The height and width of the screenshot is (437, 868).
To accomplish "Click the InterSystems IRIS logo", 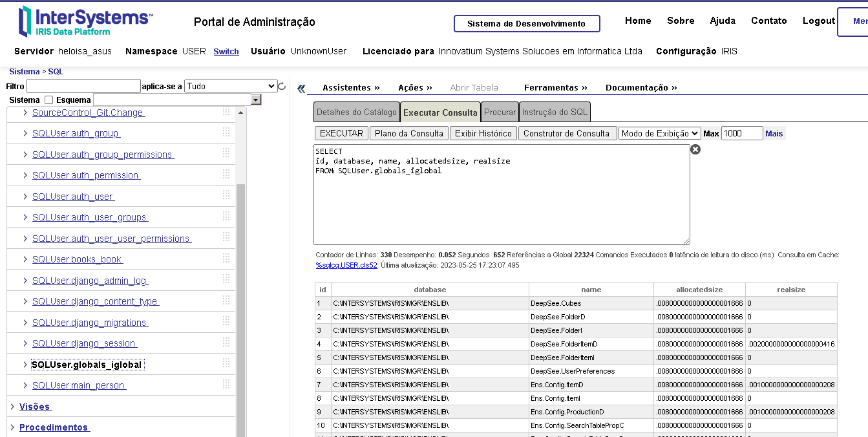I will coord(86,21).
